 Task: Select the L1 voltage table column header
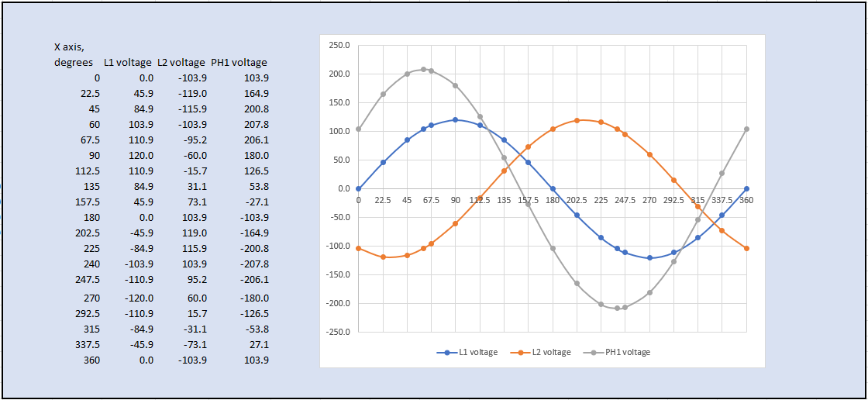point(128,63)
